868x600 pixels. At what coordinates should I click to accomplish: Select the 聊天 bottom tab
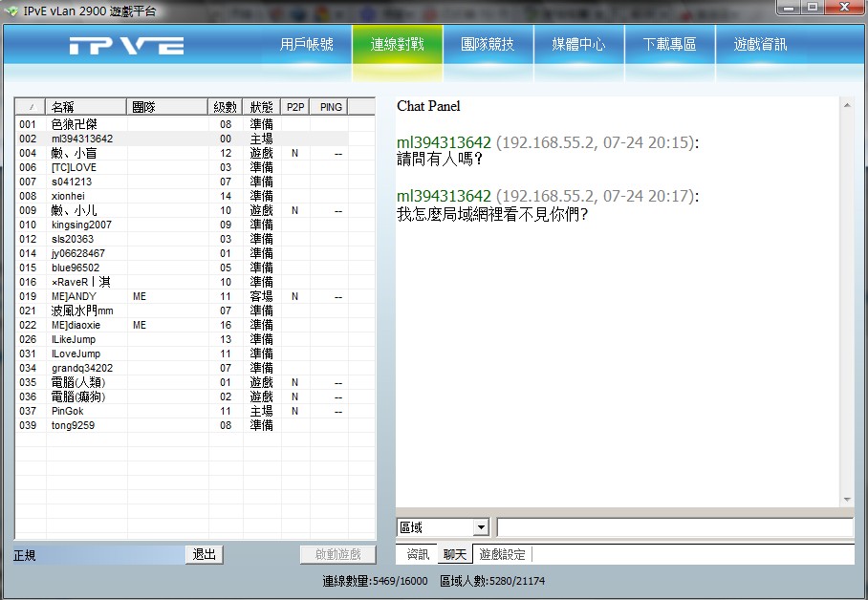click(455, 554)
